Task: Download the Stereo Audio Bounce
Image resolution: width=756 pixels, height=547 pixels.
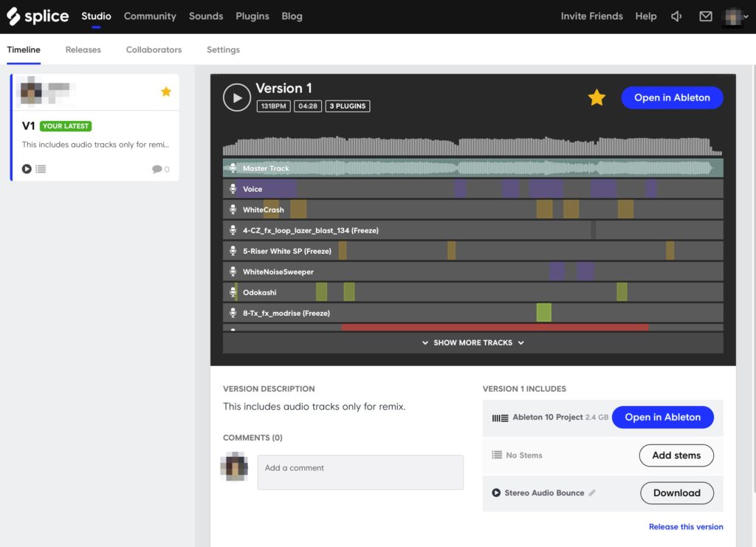Action: [x=677, y=493]
